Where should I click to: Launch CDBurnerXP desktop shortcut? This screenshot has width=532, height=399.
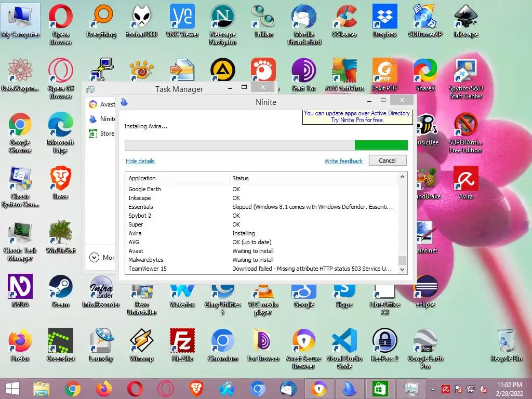click(x=425, y=20)
